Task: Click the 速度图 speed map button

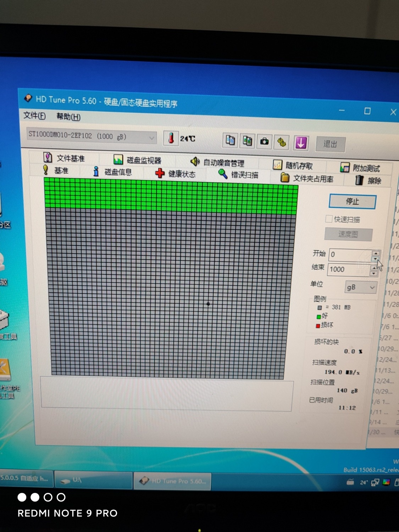Action: click(x=348, y=234)
